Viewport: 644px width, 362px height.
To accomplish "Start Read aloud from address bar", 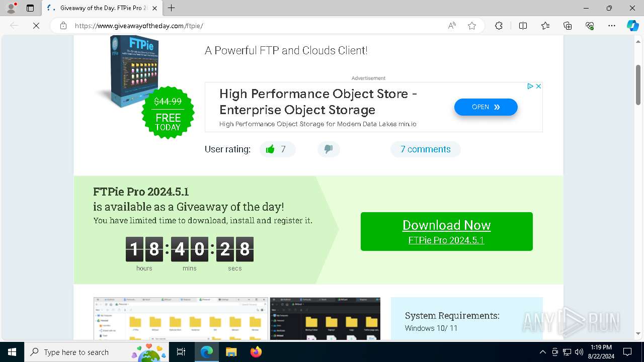I will coord(452,26).
